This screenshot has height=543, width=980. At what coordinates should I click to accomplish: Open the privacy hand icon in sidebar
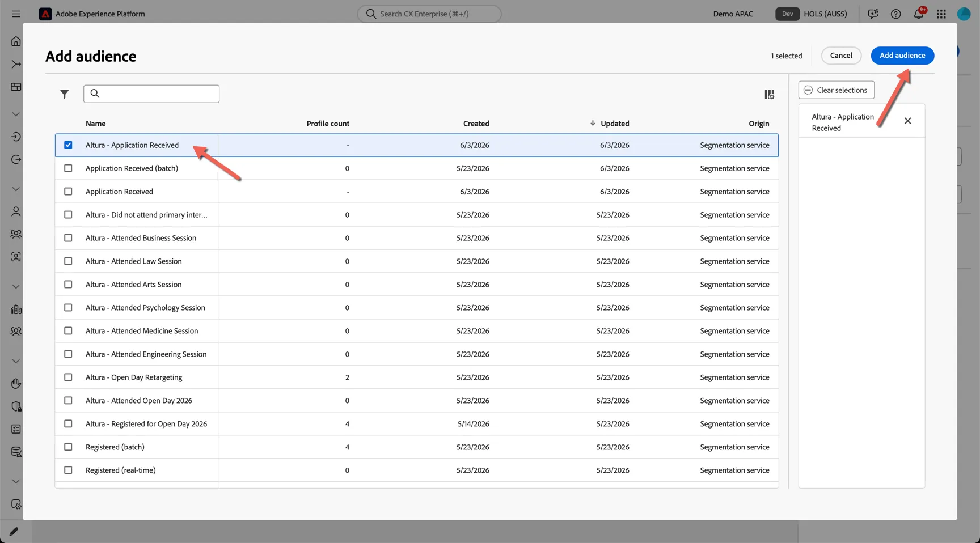(x=16, y=384)
